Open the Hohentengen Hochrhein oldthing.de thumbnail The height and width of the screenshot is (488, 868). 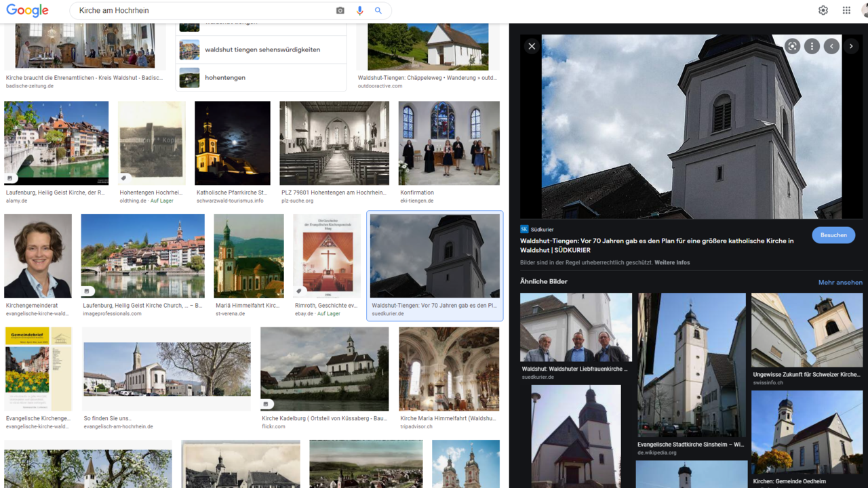152,143
